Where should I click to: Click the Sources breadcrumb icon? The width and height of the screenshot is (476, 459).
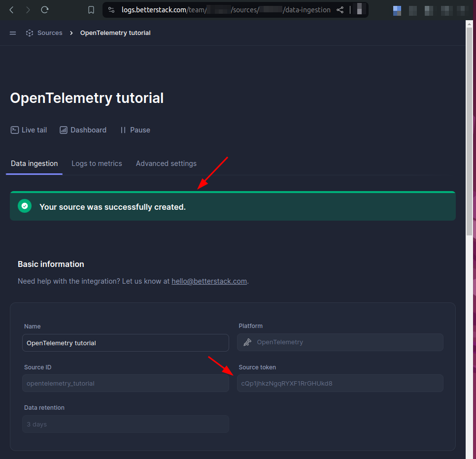[x=30, y=33]
